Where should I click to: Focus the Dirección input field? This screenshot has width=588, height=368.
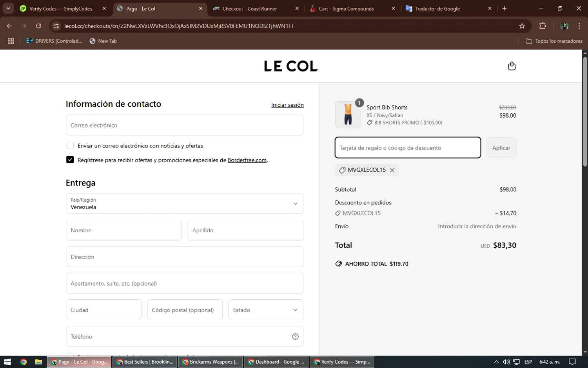pos(185,257)
